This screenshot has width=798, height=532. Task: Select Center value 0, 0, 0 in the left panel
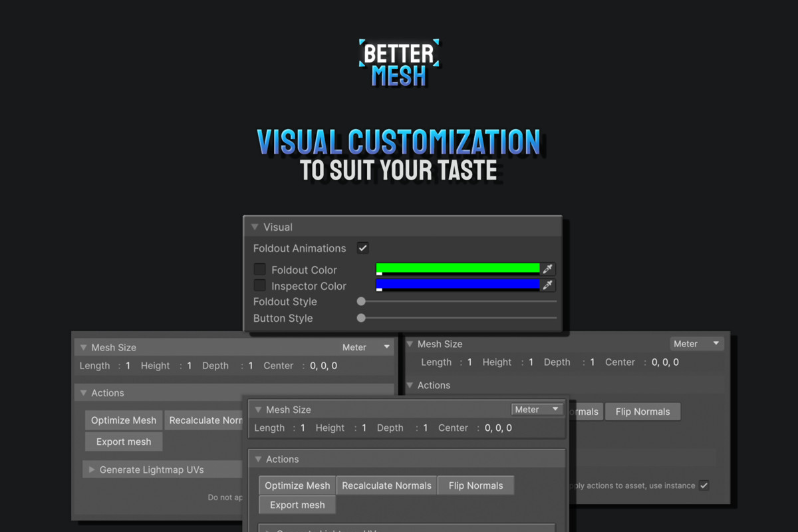(x=323, y=366)
